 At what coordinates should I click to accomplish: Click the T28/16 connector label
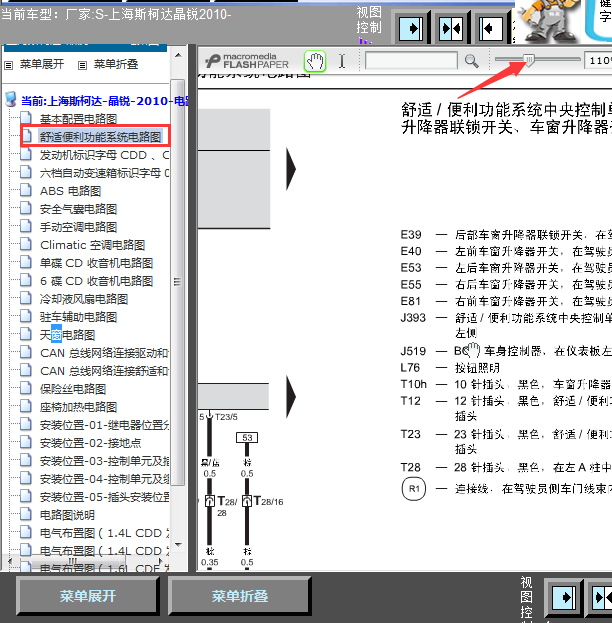[x=268, y=501]
